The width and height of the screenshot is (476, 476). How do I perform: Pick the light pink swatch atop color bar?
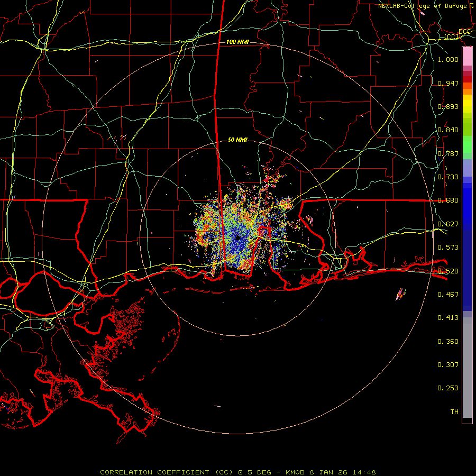pyautogui.click(x=467, y=57)
